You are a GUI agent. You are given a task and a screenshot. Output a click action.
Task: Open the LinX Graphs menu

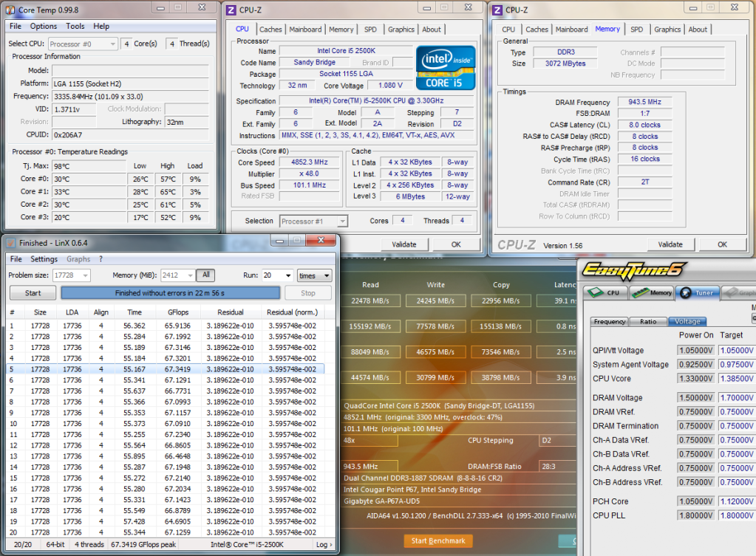(78, 258)
